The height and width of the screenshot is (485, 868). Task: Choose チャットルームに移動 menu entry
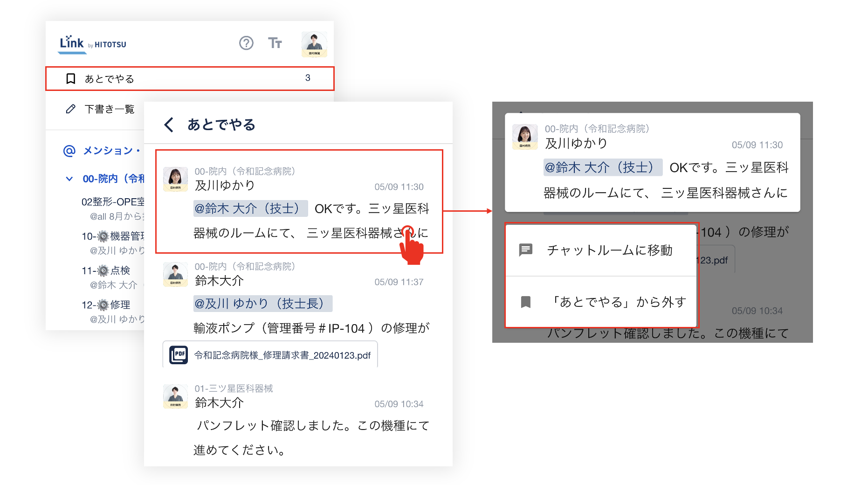point(601,250)
